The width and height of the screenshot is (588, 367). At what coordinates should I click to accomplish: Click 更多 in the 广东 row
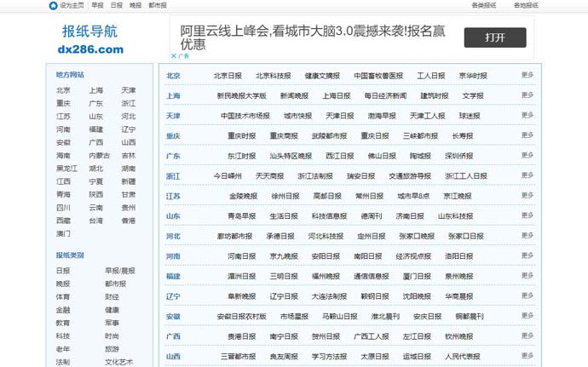pos(527,155)
